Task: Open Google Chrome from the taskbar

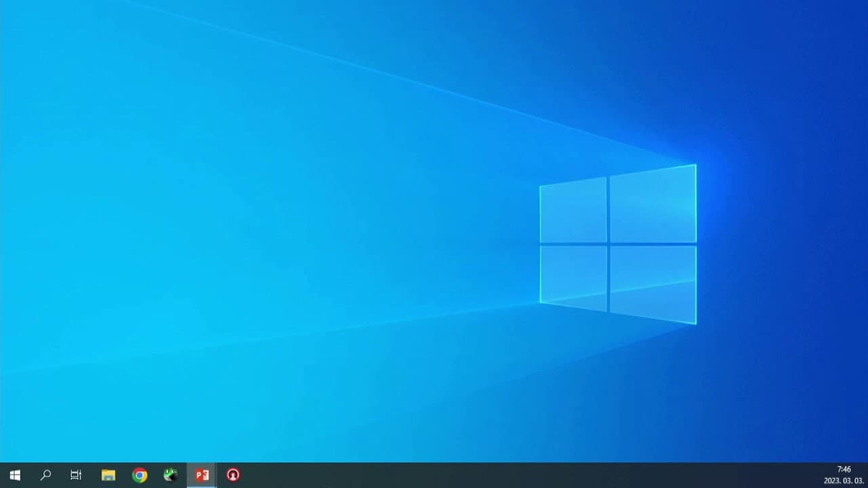Action: pyautogui.click(x=140, y=475)
